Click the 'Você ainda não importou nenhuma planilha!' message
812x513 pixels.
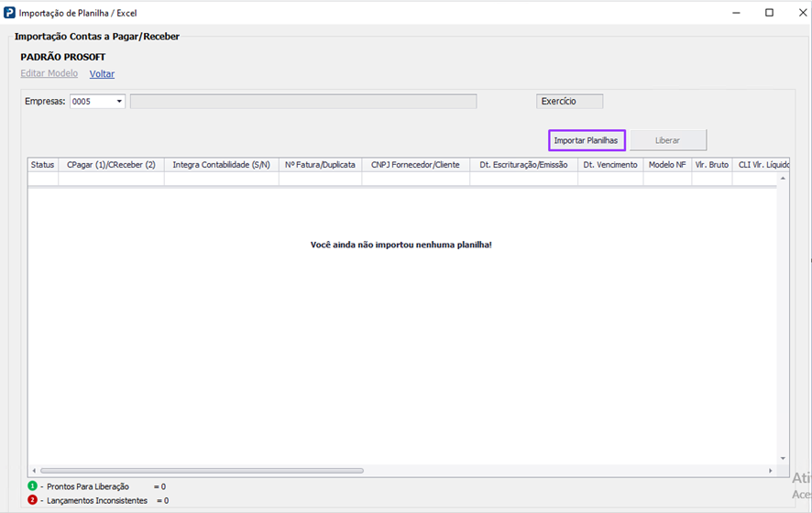pyautogui.click(x=401, y=245)
